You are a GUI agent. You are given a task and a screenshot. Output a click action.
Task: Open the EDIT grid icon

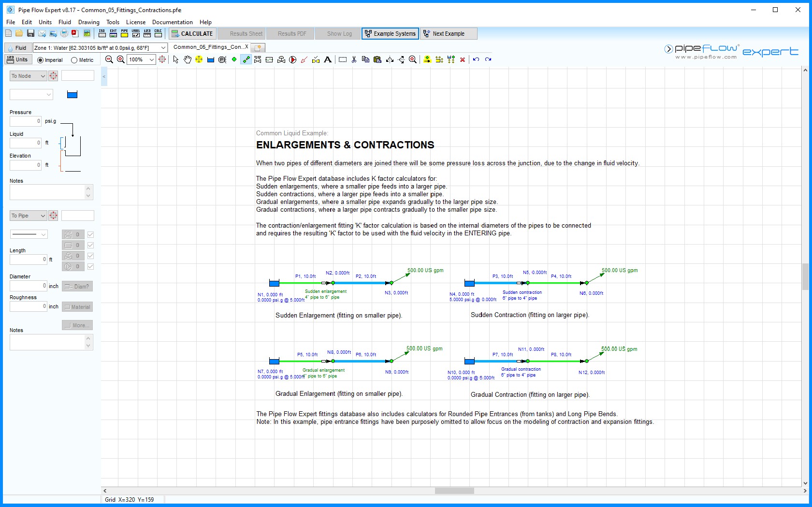(113, 33)
